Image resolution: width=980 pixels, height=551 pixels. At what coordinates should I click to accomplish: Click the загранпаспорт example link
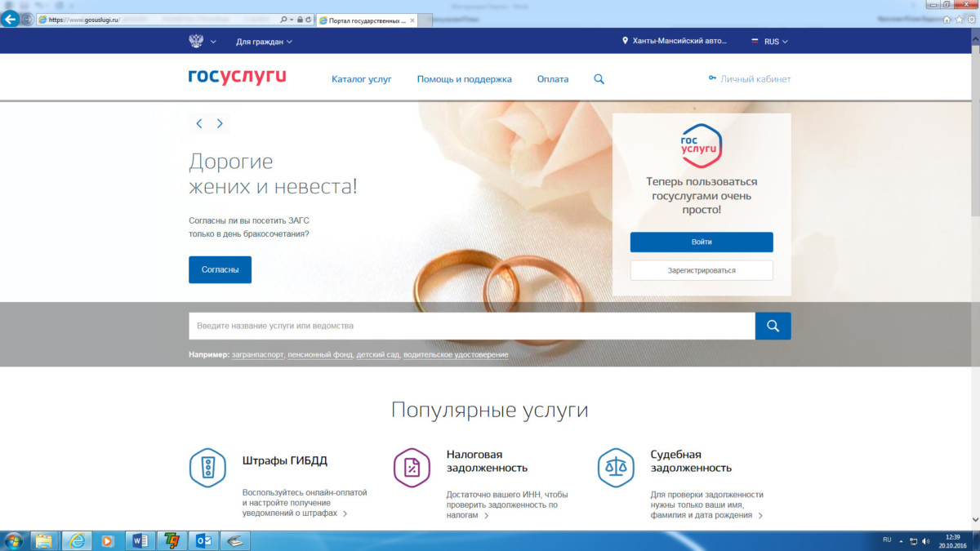click(x=258, y=355)
